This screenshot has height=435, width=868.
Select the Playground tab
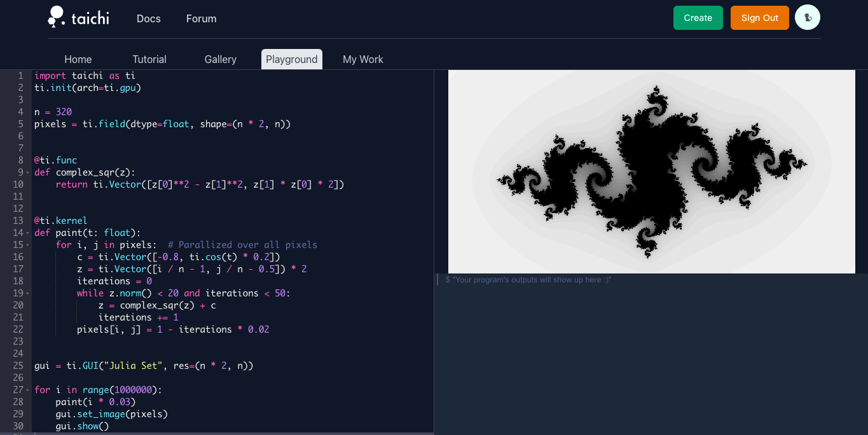[x=292, y=59]
